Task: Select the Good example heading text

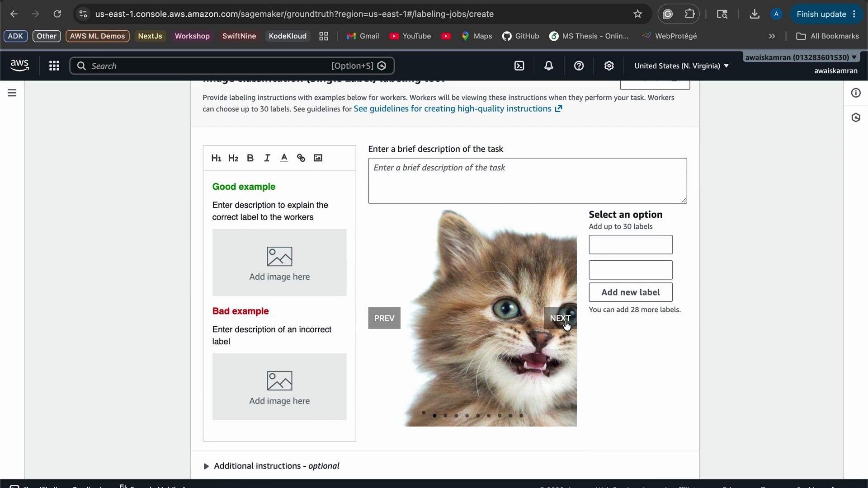Action: [x=244, y=187]
